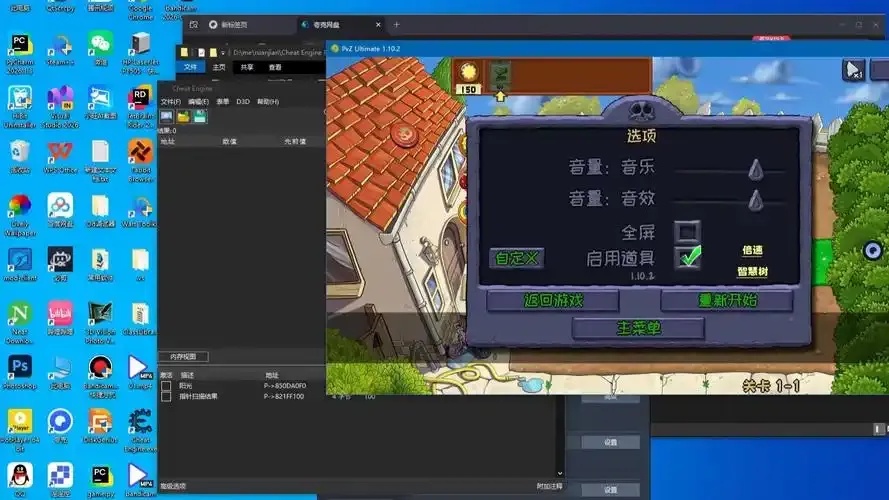This screenshot has height=500, width=889.
Task: Uncheck the 启用道具 checkbox
Action: coord(688,257)
